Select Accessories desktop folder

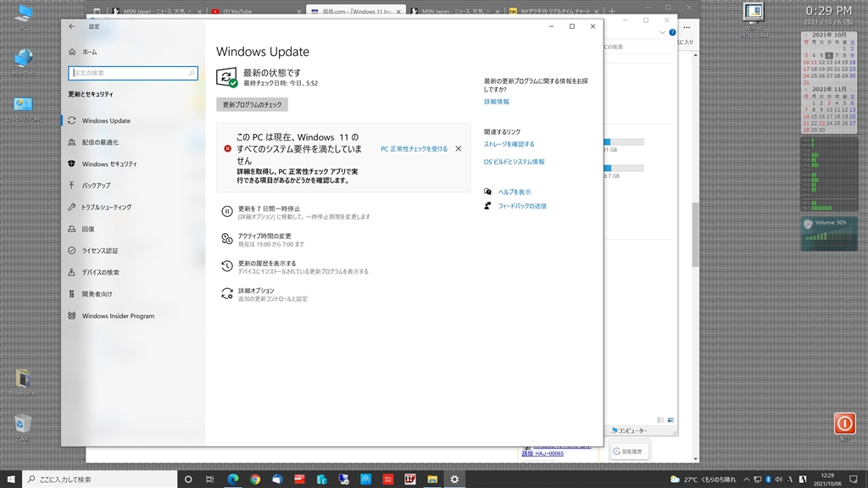pyautogui.click(x=23, y=383)
